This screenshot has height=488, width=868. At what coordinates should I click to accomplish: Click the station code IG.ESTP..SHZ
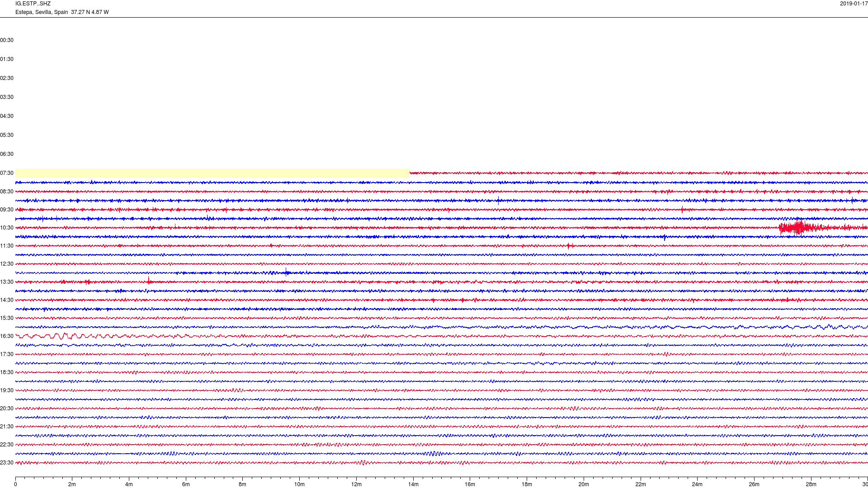pos(33,4)
